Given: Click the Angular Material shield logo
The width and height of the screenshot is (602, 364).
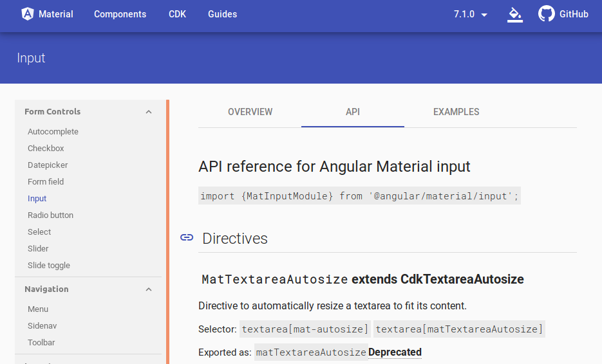Looking at the screenshot, I should [x=28, y=14].
